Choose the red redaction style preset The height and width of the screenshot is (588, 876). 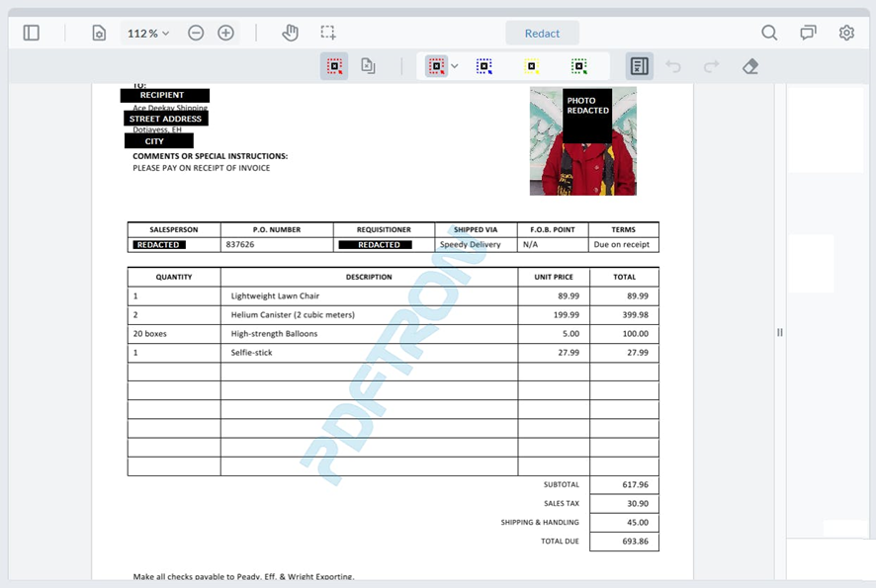(x=436, y=66)
